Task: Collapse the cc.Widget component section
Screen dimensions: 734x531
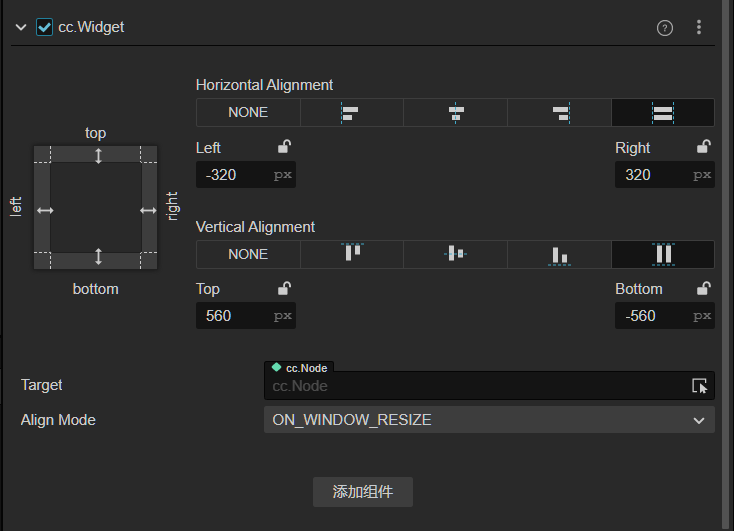Action: point(20,27)
